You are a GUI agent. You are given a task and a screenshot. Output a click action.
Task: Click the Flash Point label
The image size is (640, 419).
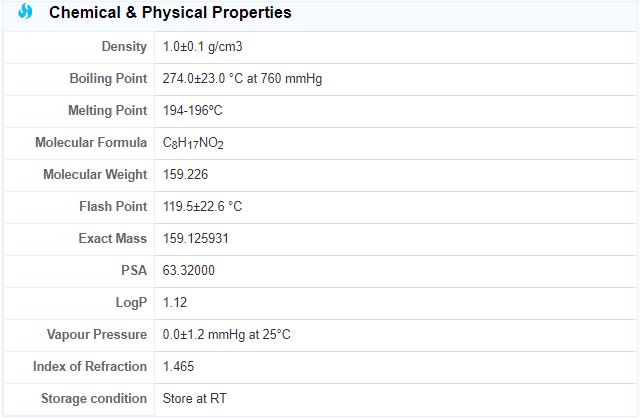(113, 207)
